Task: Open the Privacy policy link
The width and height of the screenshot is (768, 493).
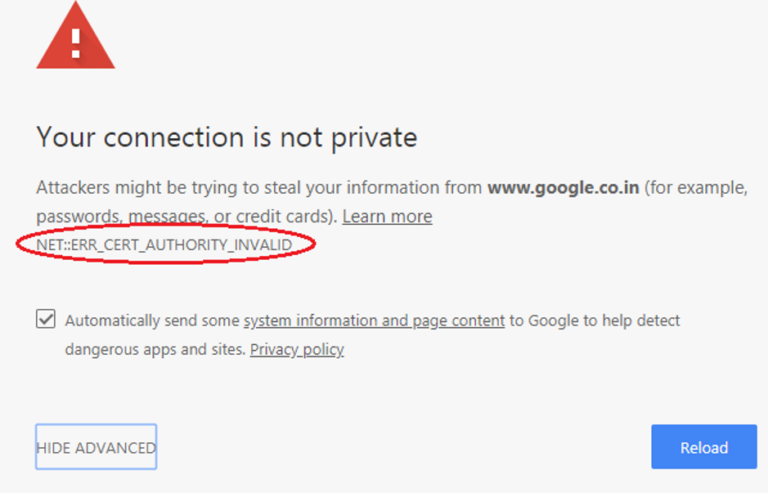Action: click(x=297, y=349)
